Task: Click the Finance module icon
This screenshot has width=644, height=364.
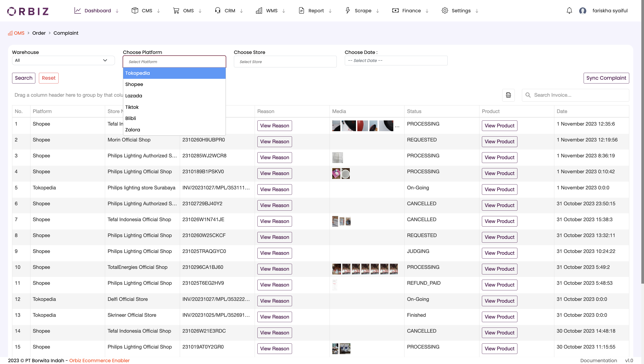Action: coord(396,11)
